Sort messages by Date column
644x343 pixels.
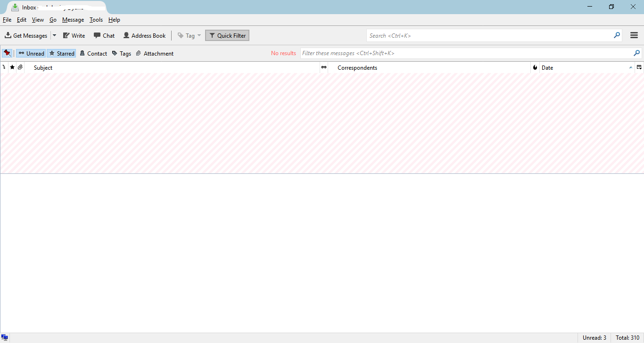(587, 67)
